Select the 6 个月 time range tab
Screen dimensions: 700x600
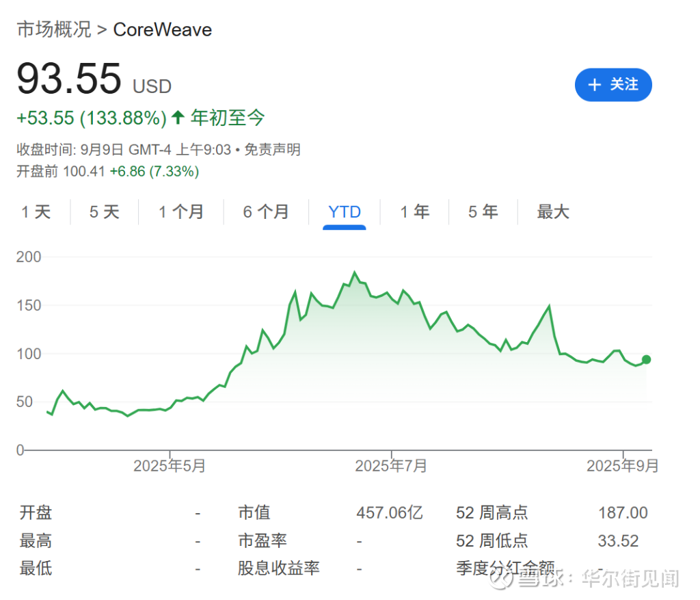click(266, 212)
